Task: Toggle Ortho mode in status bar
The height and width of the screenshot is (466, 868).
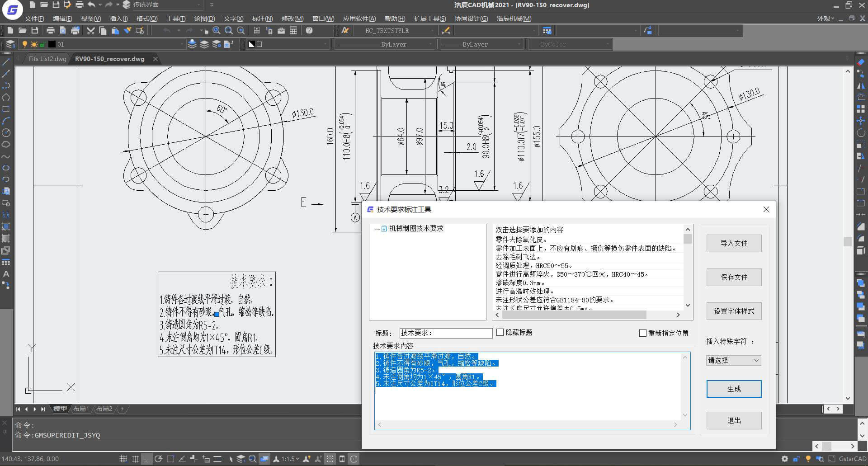Action: pyautogui.click(x=146, y=459)
